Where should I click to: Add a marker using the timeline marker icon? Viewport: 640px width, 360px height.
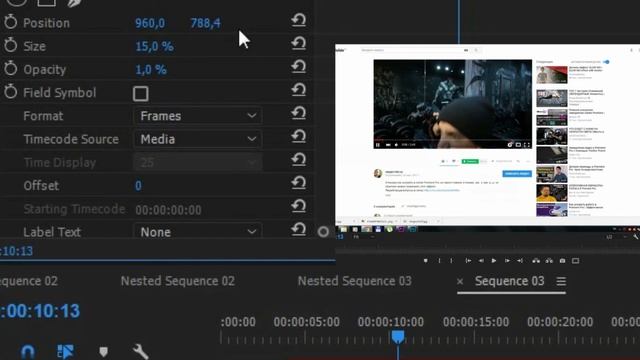coord(104,351)
